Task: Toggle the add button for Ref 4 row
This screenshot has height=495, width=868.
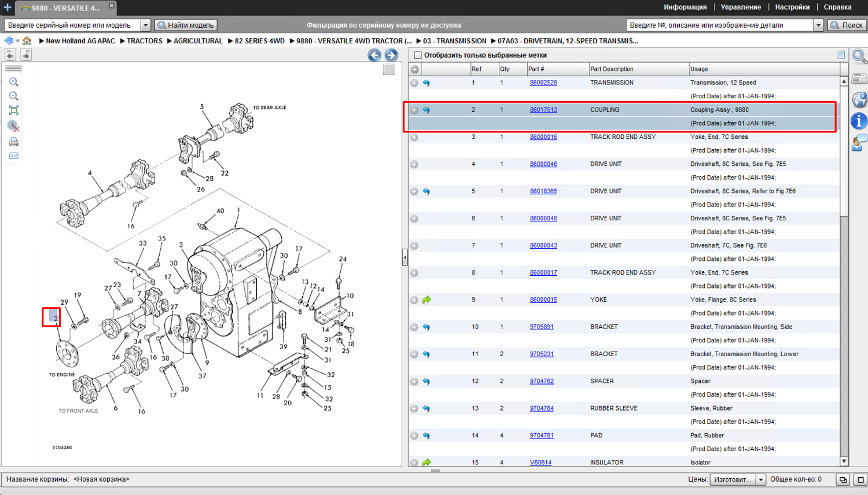Action: click(414, 164)
